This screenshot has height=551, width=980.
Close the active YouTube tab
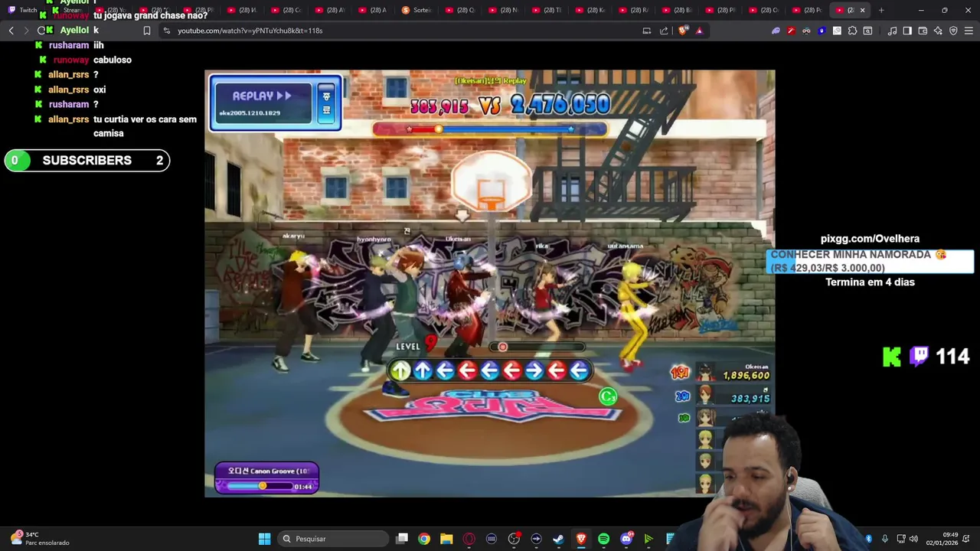click(x=863, y=10)
